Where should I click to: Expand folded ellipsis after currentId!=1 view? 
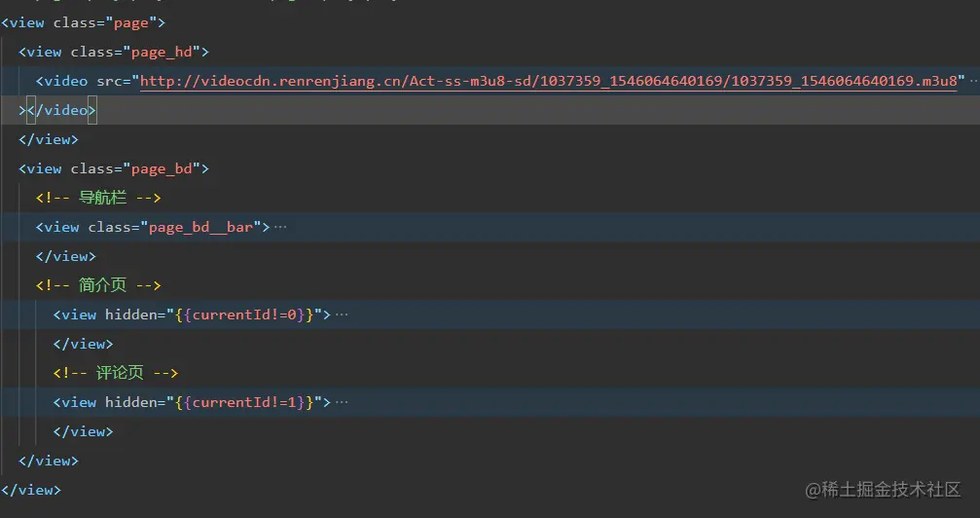[x=342, y=402]
